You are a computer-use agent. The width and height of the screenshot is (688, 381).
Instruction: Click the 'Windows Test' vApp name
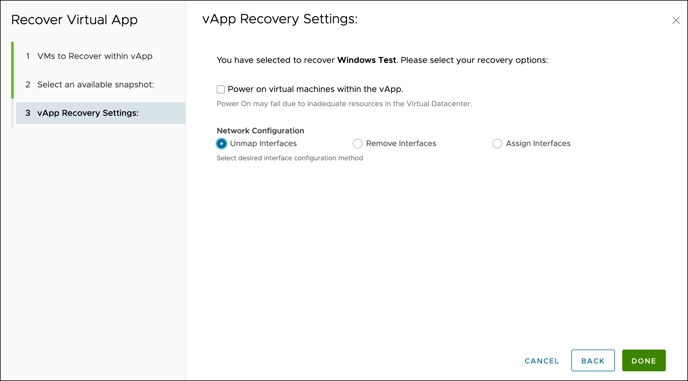[x=366, y=60]
